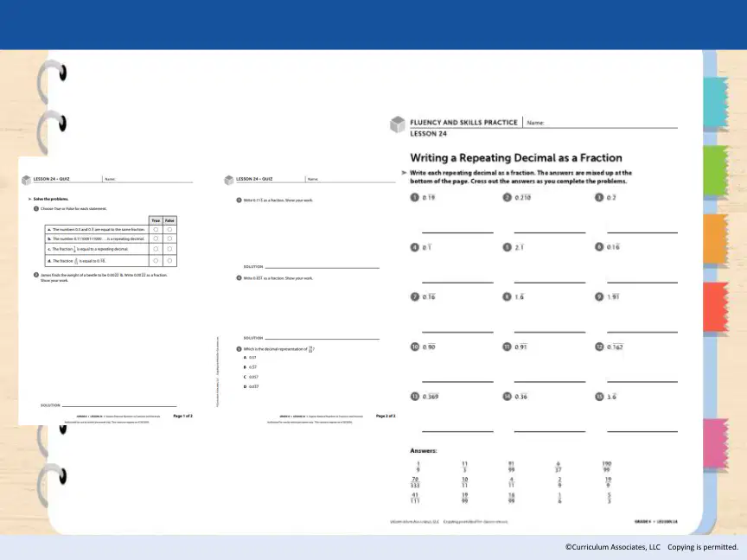Click problem number 12 bullet for 0.162
The height and width of the screenshot is (560, 747).
click(599, 347)
